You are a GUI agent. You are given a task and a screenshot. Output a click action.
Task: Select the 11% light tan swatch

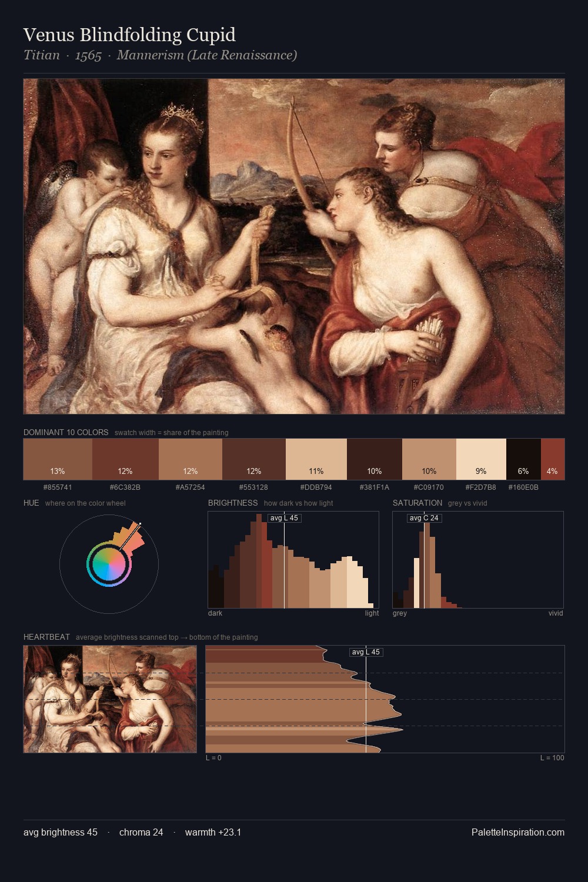coord(316,459)
